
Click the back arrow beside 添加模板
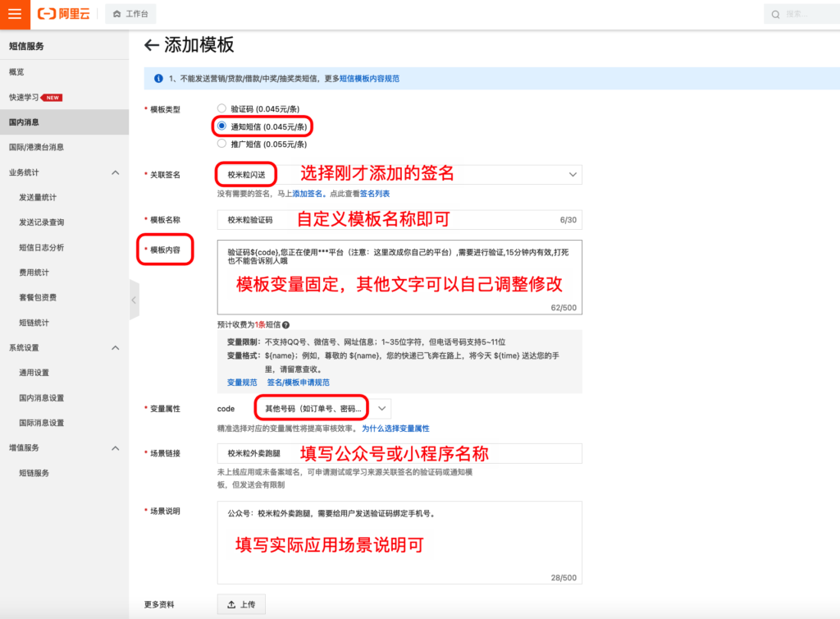click(x=152, y=46)
